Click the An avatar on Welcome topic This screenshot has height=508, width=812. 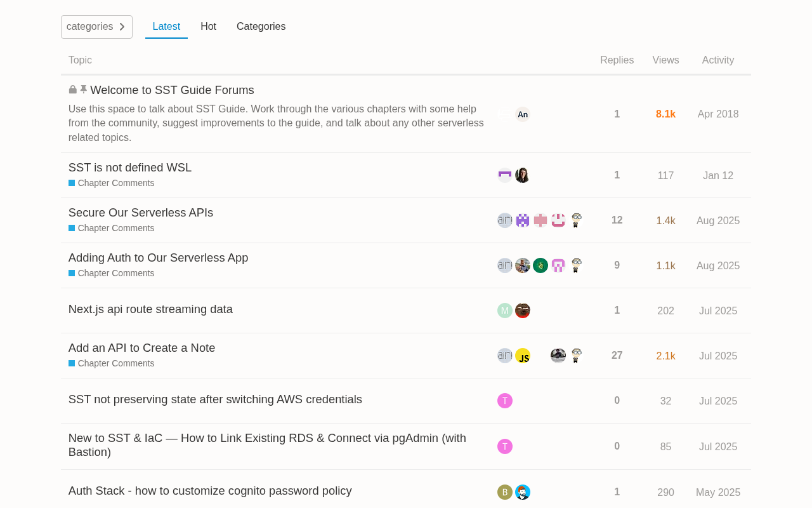522,114
